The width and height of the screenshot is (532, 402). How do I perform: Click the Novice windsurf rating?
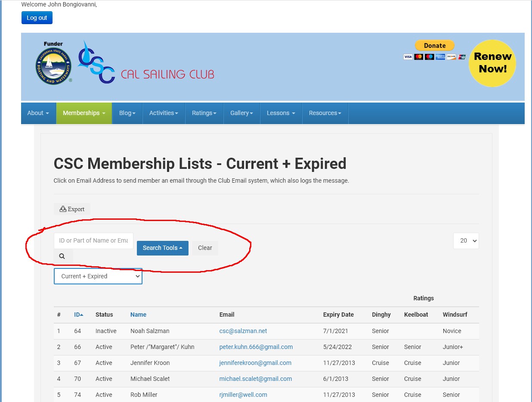point(452,331)
